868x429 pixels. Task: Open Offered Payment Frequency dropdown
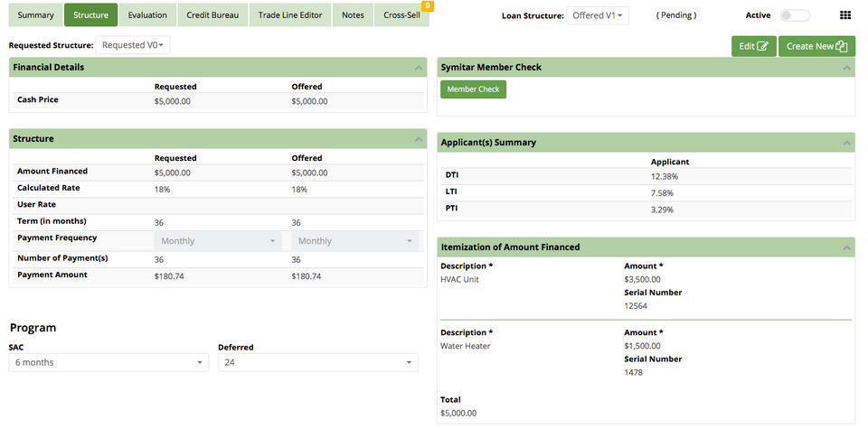[x=354, y=241]
